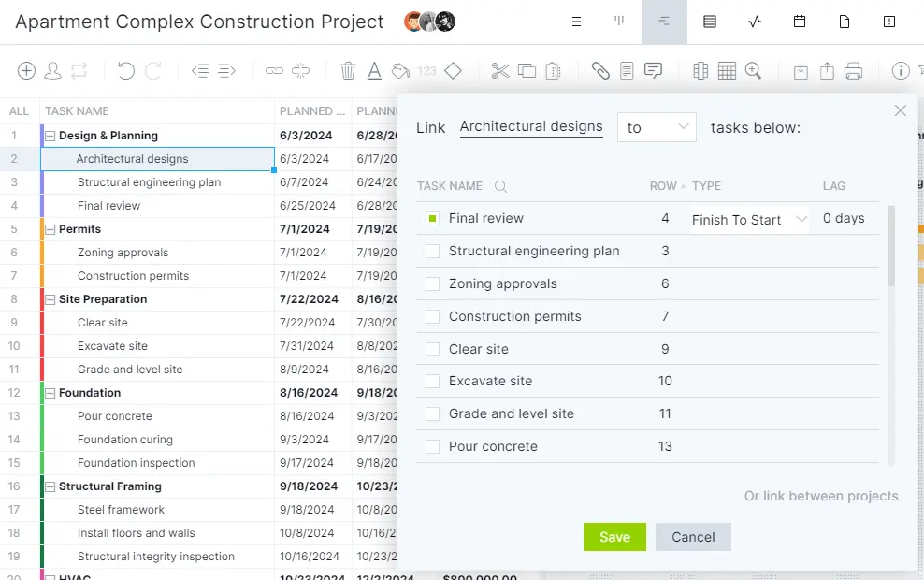Screen dimensions: 924x580
Task: Export using the upload tray icon
Action: coord(827,71)
